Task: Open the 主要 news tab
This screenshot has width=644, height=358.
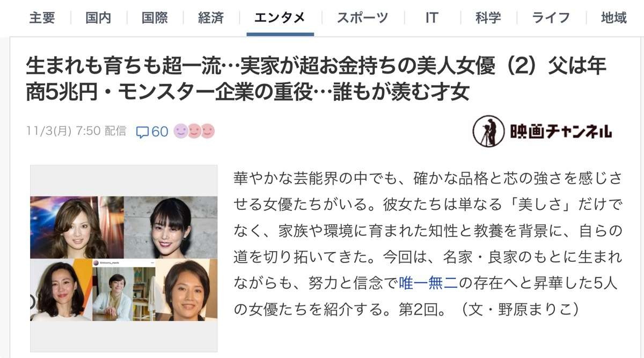Action: click(42, 18)
